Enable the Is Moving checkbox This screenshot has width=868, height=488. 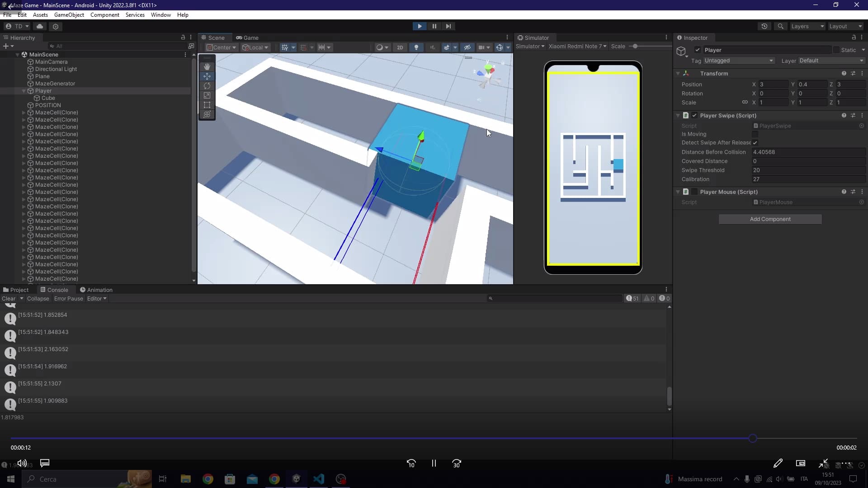(x=755, y=134)
